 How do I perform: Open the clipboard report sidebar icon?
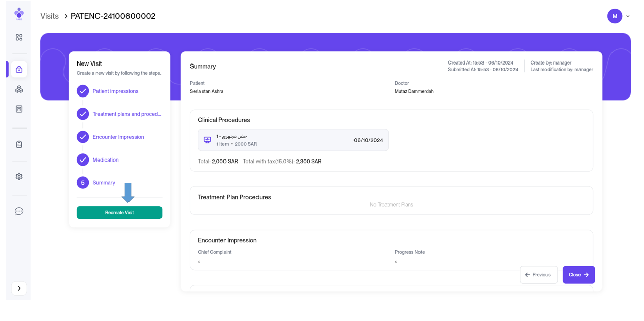(x=19, y=144)
